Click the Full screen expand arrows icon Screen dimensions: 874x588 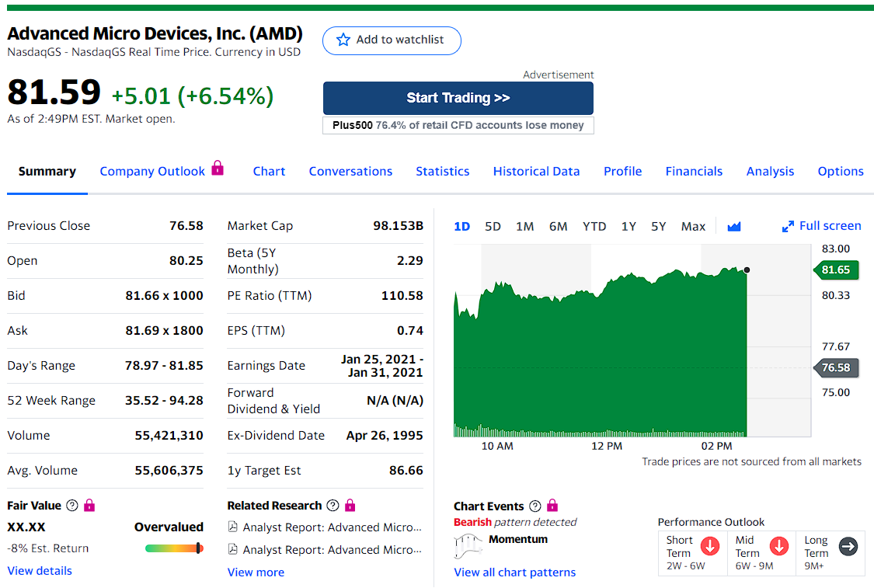(788, 226)
